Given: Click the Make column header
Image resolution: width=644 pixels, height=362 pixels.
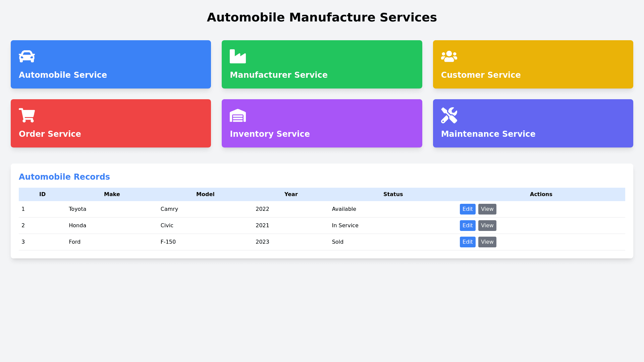Looking at the screenshot, I should tap(112, 194).
